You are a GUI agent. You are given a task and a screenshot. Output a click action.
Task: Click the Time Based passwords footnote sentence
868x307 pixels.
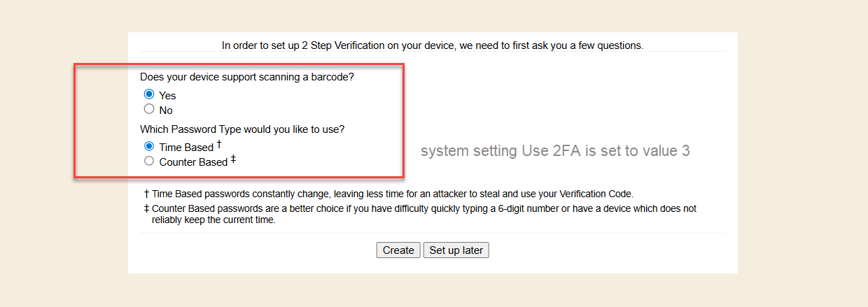(392, 194)
